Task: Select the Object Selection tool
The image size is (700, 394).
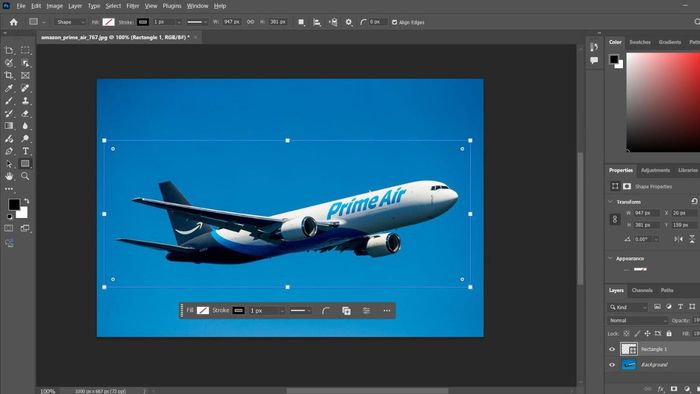Action: pos(25,63)
